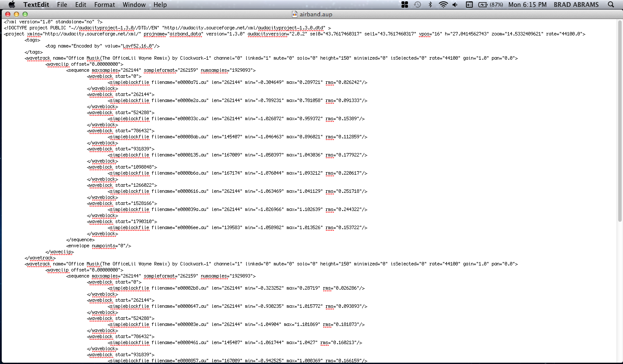Viewport: 623px width, 364px height.
Task: Click the Wi-Fi status icon
Action: click(443, 4)
